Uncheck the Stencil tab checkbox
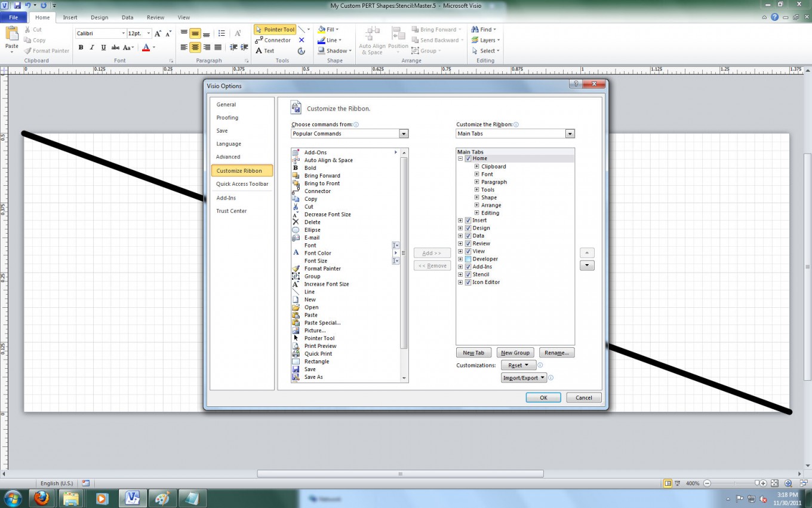 pos(469,274)
